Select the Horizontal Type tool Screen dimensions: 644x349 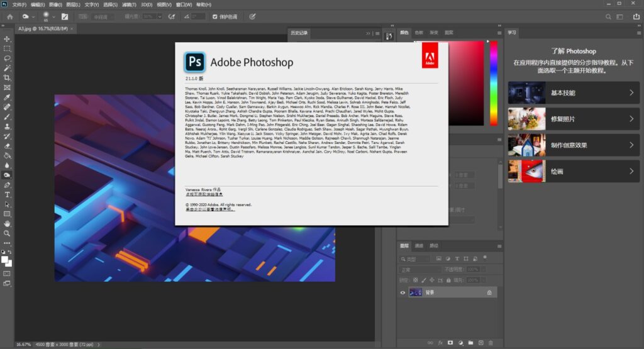tap(8, 195)
